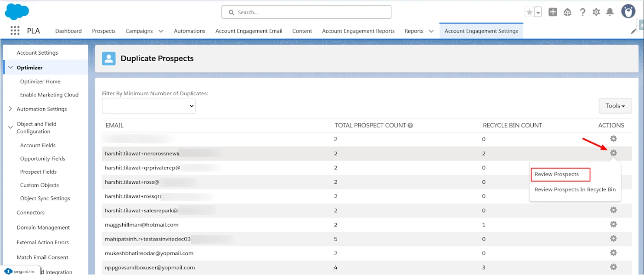
Task: Open the favorites list dropdown arrow
Action: pos(538,12)
